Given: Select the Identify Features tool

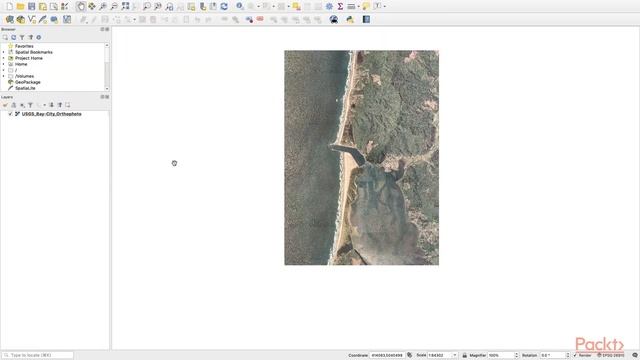Looking at the screenshot, I should (x=240, y=7).
